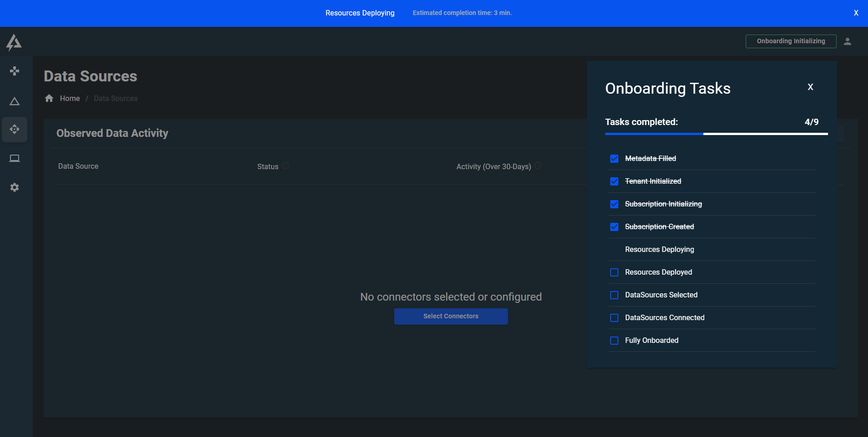Click the Activity (Over 30-Days) header
The image size is (868, 437).
494,166
